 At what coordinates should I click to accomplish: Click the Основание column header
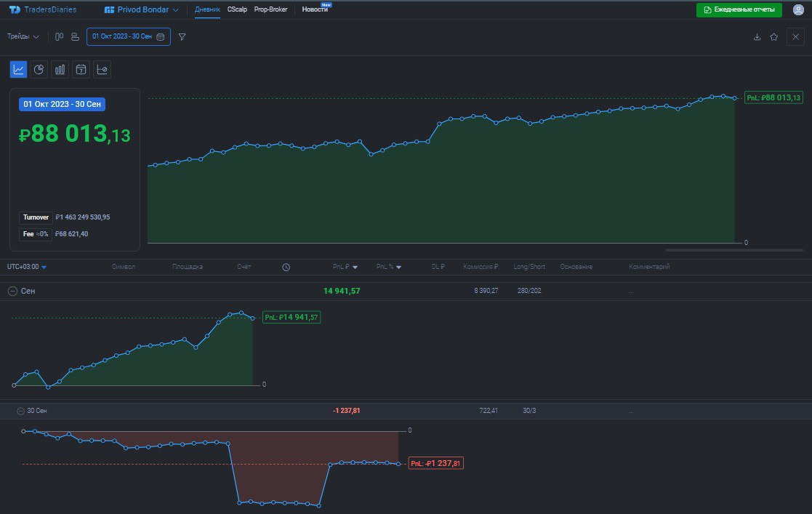tap(576, 267)
